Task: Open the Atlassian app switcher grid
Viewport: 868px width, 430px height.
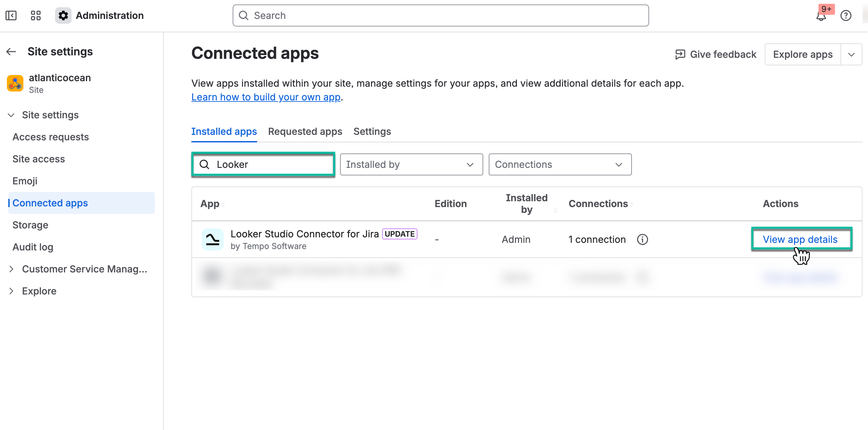Action: [35, 15]
